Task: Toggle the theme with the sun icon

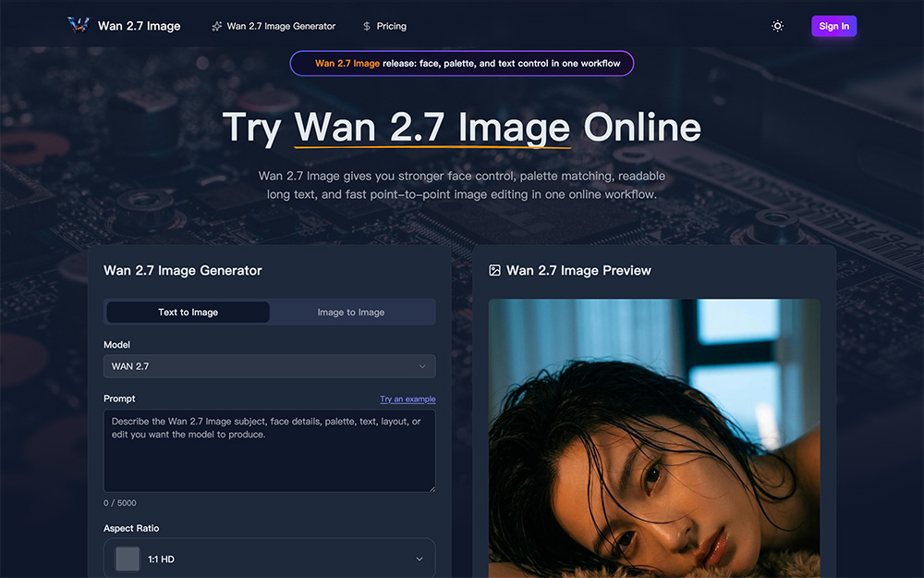Action: tap(777, 26)
